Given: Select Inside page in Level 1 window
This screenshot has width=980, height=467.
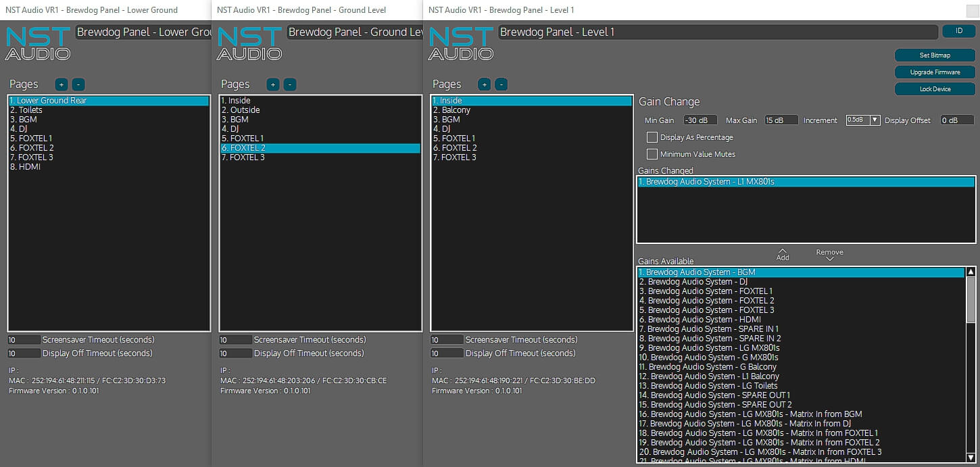Looking at the screenshot, I should [x=532, y=101].
